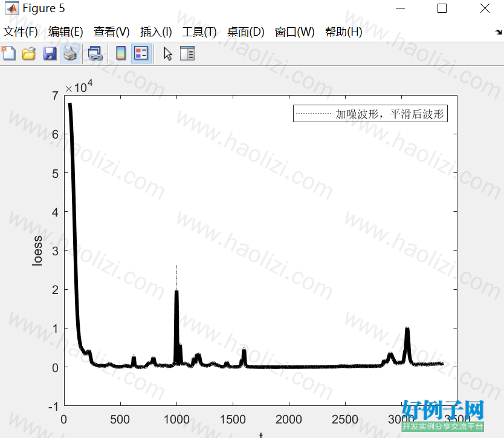
Task: Toggle the insert legend icon
Action: [x=141, y=53]
